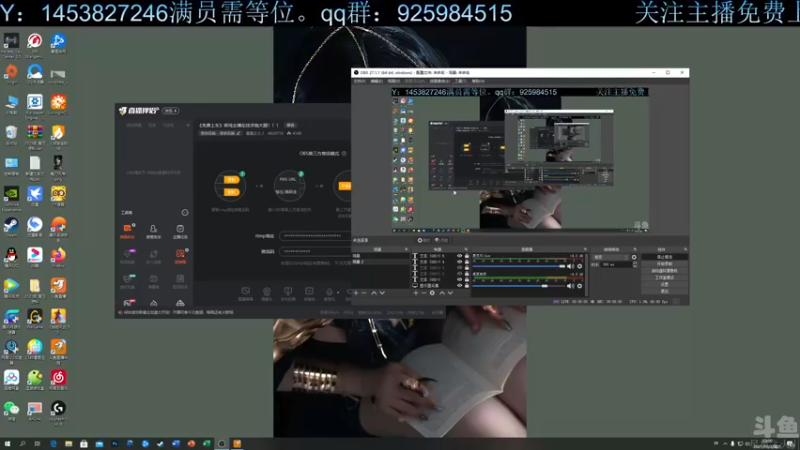The image size is (800, 450).
Task: Hide the bottom 文本 (GDI+) source
Action: click(459, 280)
